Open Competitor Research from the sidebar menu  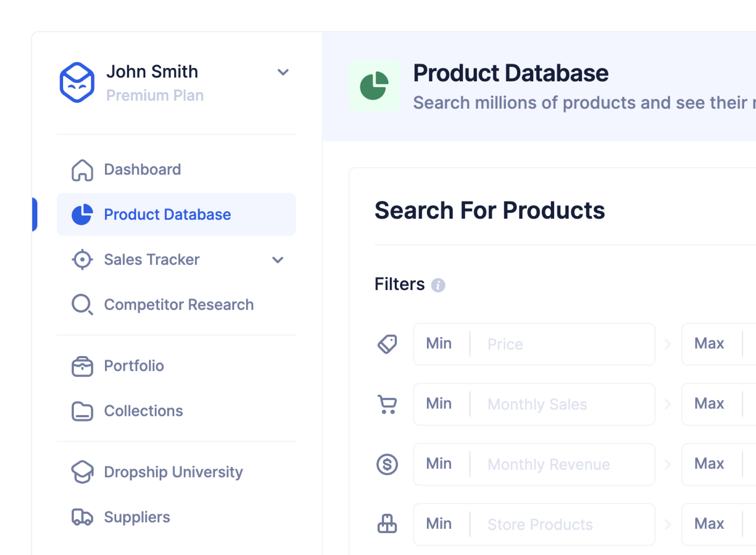coord(178,304)
